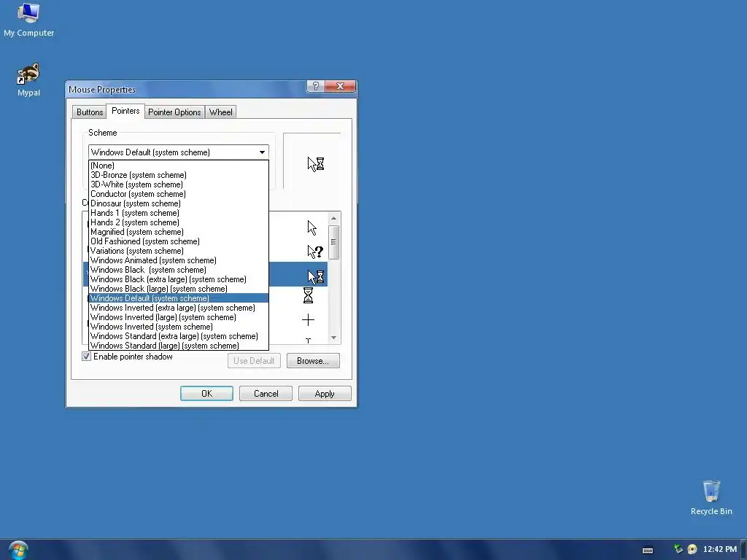747x560 pixels.
Task: Click the Cancel button
Action: (266, 393)
